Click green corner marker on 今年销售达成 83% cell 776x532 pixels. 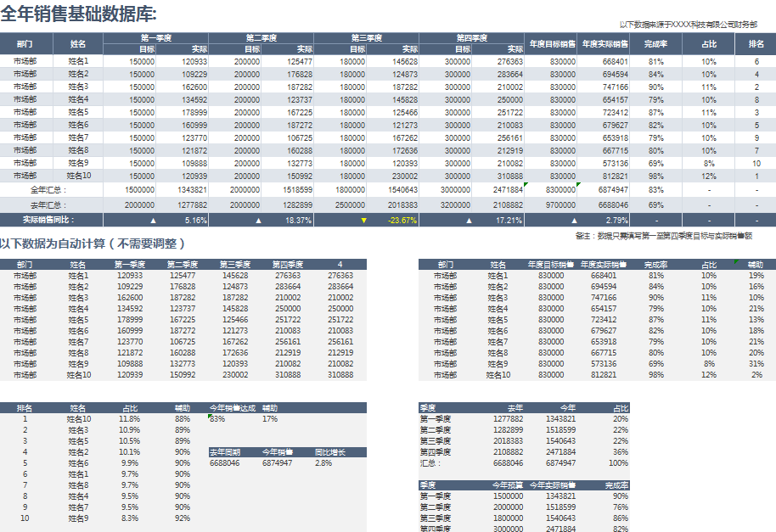[x=211, y=416]
